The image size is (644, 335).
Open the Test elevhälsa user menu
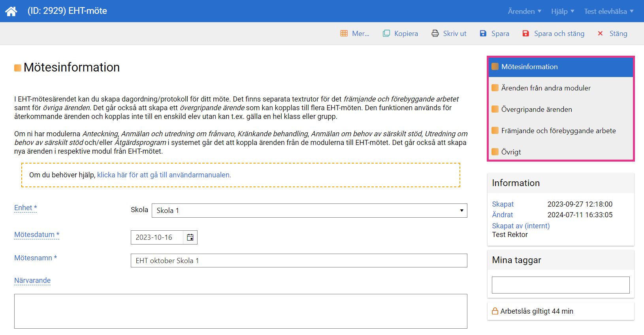609,11
